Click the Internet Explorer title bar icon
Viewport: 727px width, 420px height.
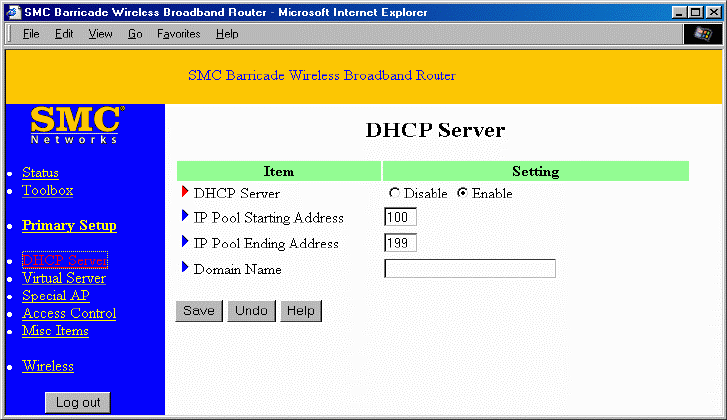13,12
